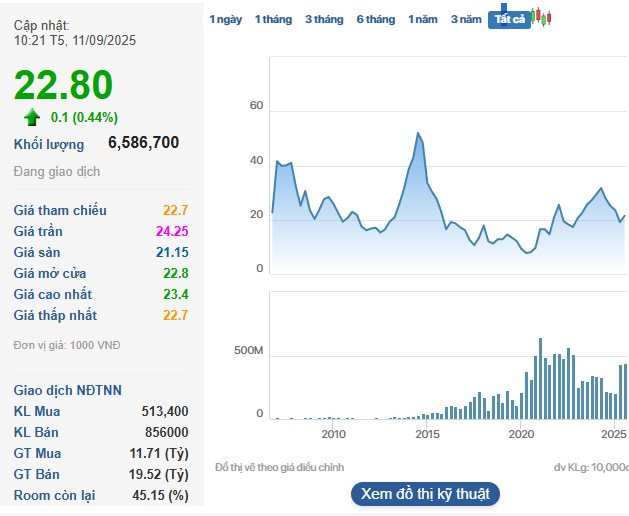Screen dimensions: 629x516
Task: Click the tallest volume bar near 2021
Action: (540, 340)
